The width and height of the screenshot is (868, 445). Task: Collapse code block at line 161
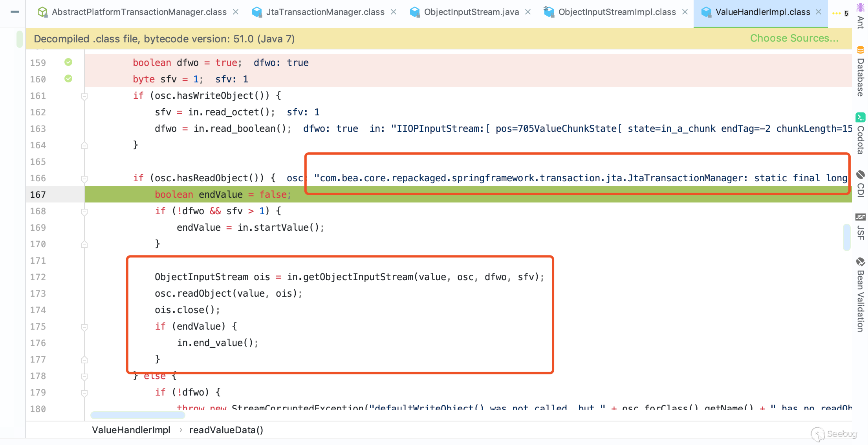point(84,96)
